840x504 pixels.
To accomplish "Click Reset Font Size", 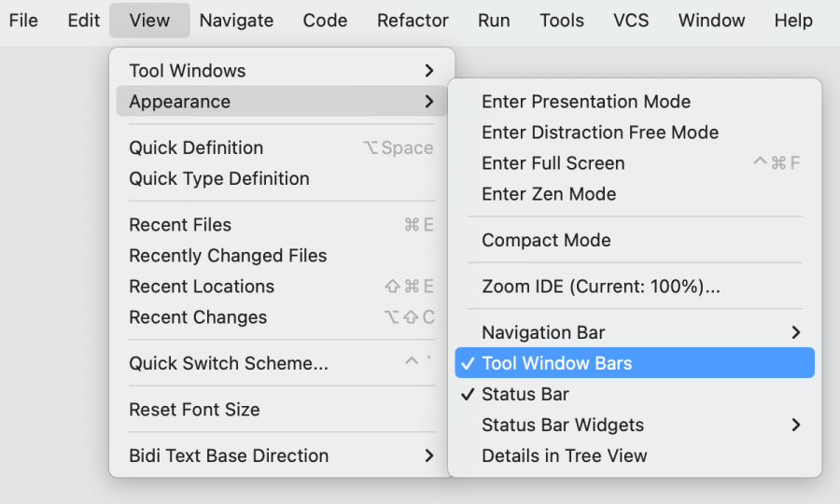I will click(194, 409).
